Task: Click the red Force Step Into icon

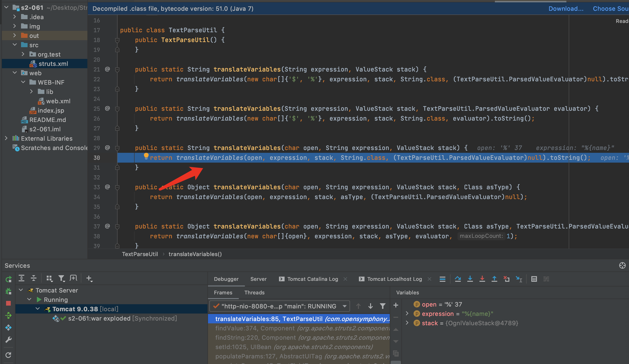Action: [x=482, y=279]
